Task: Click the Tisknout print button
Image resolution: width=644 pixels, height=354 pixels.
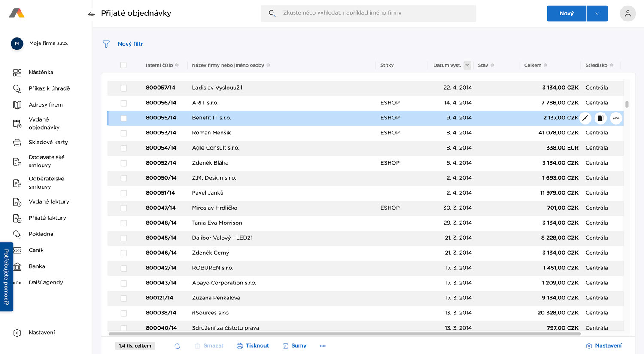Action: click(253, 345)
